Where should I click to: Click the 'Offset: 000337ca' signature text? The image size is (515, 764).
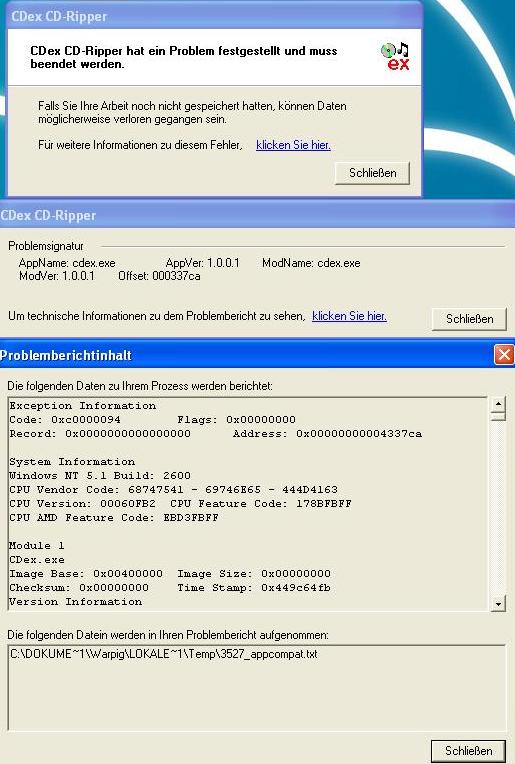[159, 276]
